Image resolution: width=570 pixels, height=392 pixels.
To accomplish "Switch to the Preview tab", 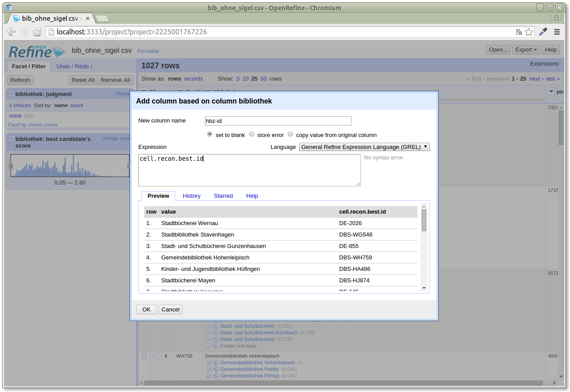I will coord(158,196).
